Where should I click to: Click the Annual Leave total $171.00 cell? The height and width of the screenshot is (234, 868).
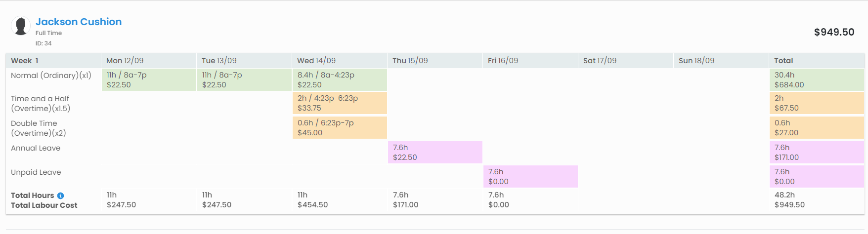(817, 153)
